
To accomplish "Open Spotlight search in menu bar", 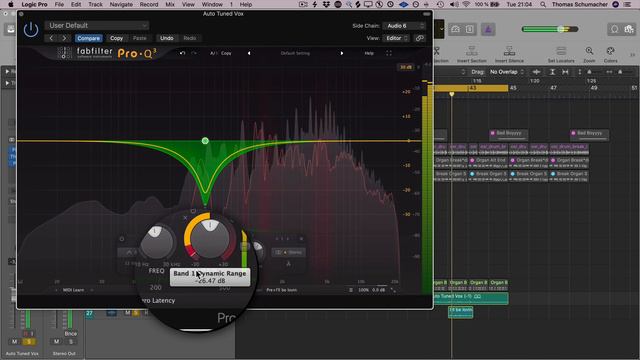I will (x=543, y=4).
